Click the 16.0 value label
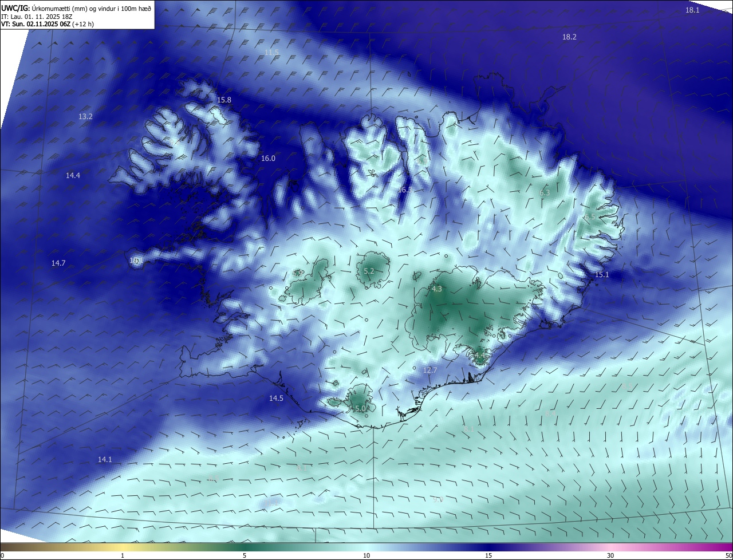 pos(268,159)
